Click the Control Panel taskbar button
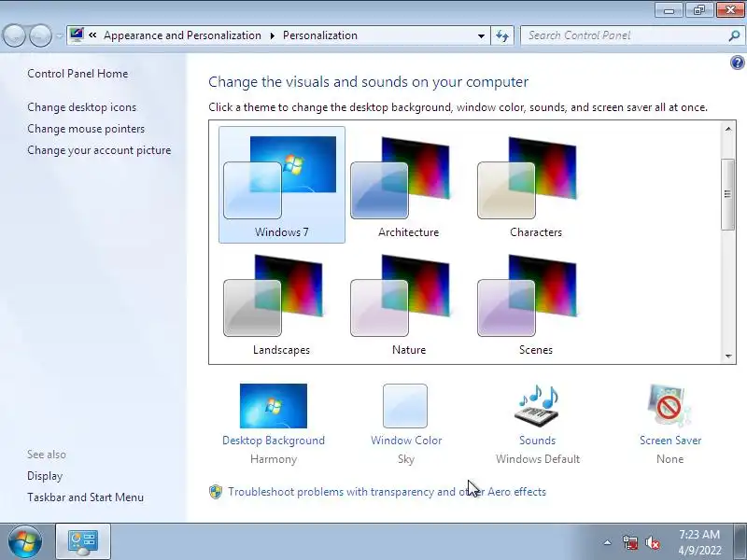This screenshot has height=560, width=747. (83, 542)
